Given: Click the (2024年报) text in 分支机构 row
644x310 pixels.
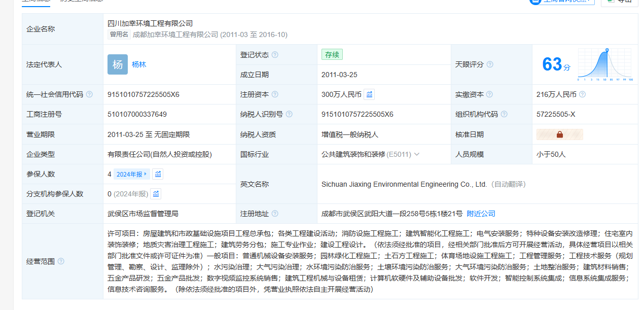Looking at the screenshot, I should coord(131,194).
